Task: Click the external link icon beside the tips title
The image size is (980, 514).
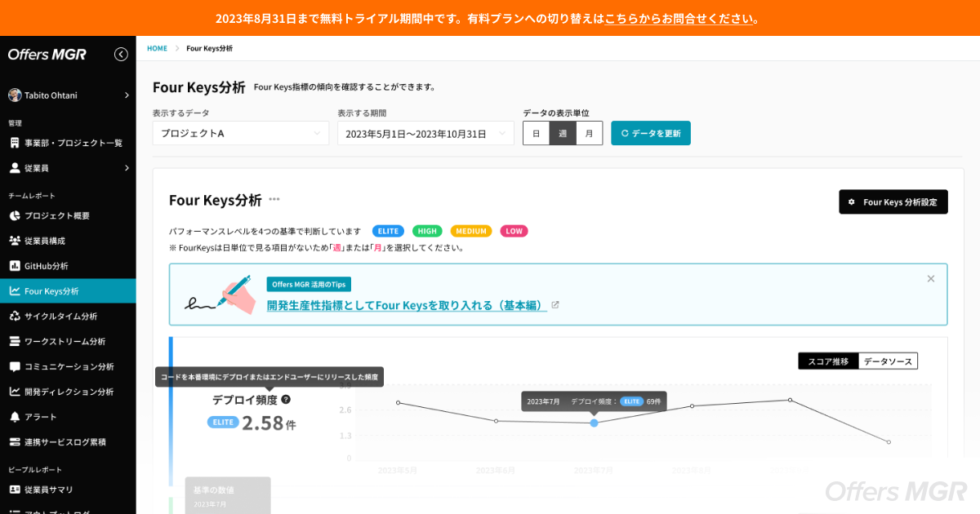Action: coord(555,305)
